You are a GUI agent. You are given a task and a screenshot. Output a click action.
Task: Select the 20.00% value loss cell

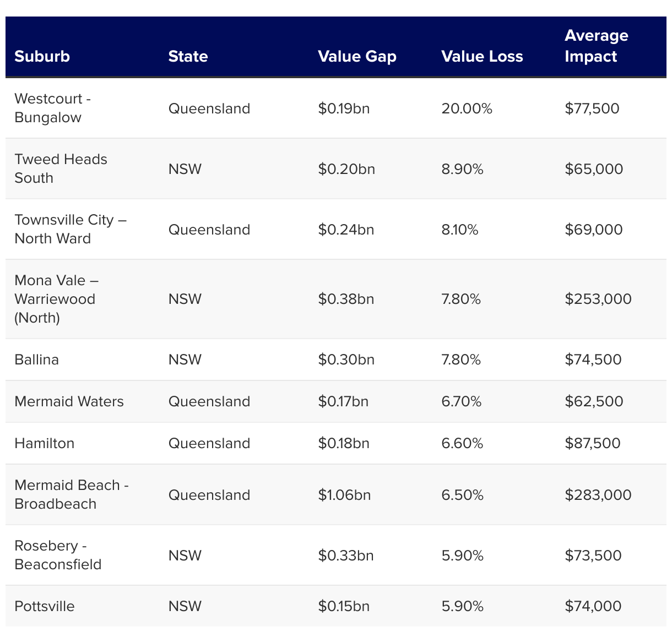point(467,108)
